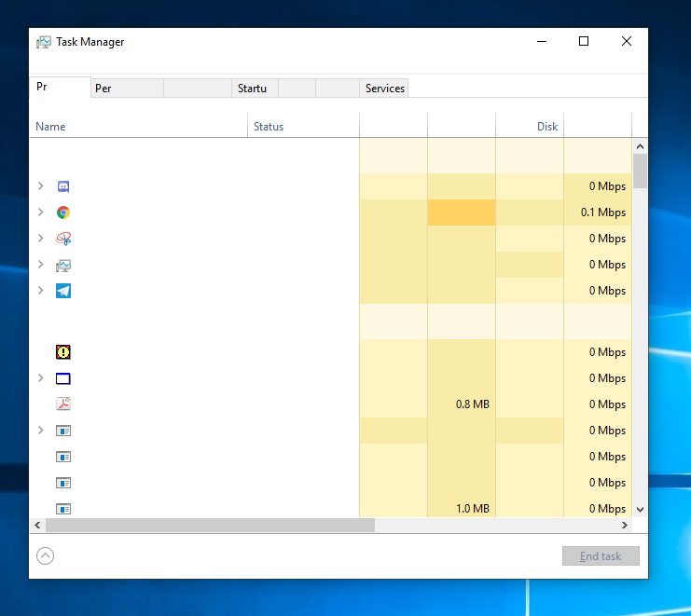The width and height of the screenshot is (691, 616).
Task: Select the Discord process icon
Action: 63,186
